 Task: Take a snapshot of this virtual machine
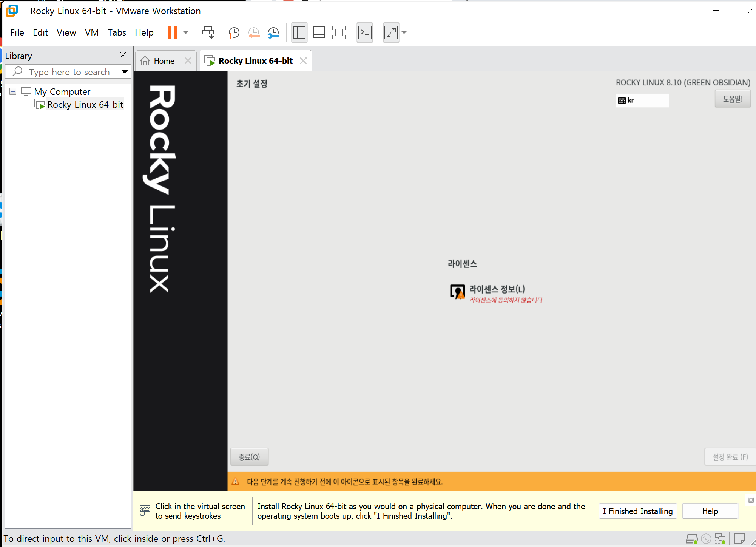tap(234, 32)
